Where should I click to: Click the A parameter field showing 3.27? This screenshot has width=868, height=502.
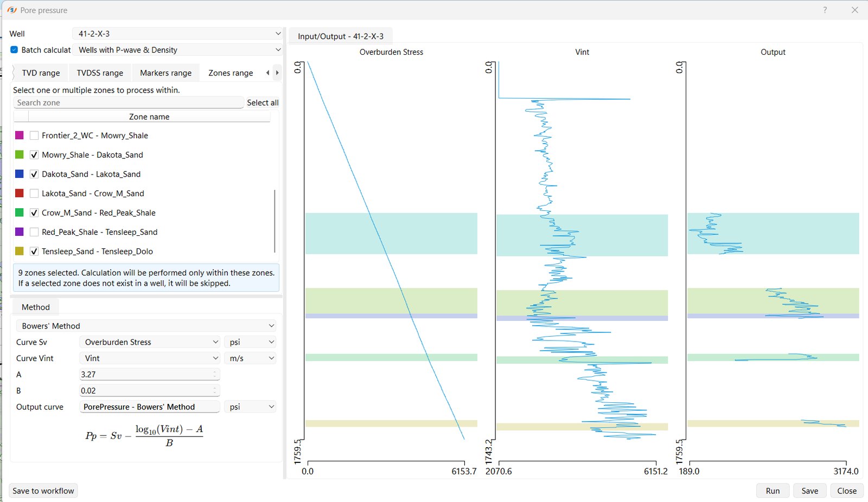[x=149, y=374]
